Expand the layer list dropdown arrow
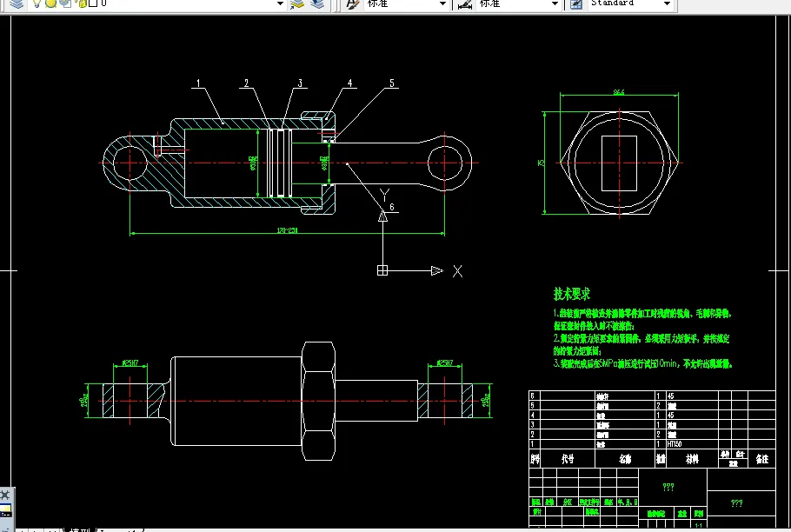791x532 pixels. pyautogui.click(x=280, y=4)
